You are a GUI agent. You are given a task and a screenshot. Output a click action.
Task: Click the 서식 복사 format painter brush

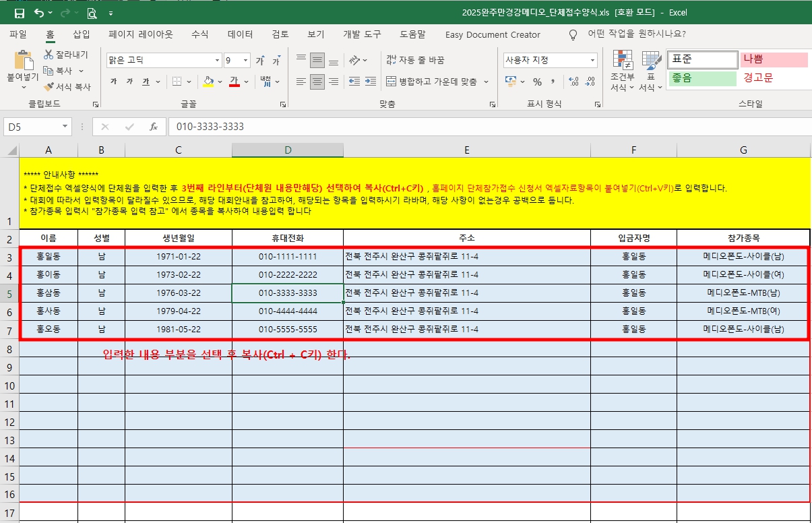point(49,87)
